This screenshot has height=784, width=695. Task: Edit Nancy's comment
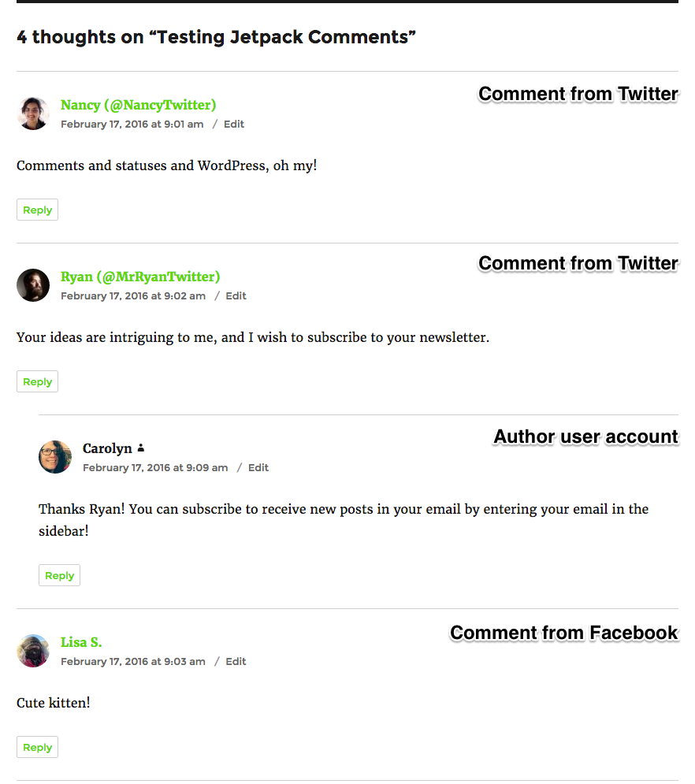point(234,124)
